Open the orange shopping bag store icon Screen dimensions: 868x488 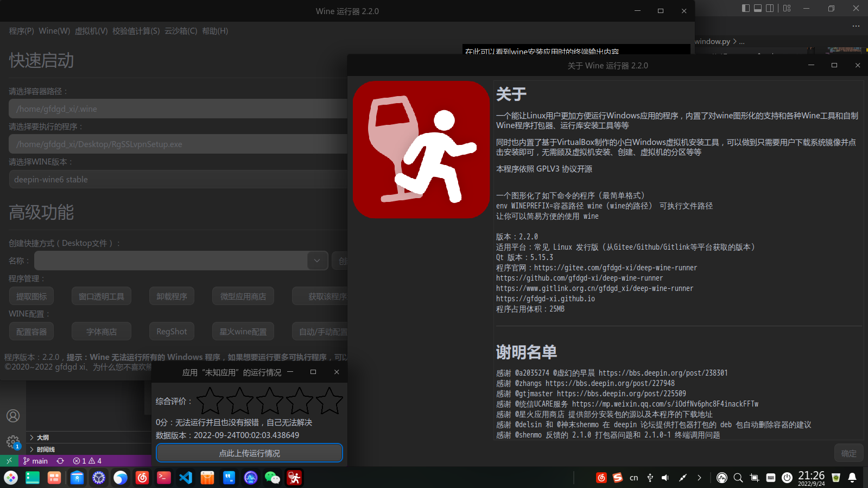point(207,478)
